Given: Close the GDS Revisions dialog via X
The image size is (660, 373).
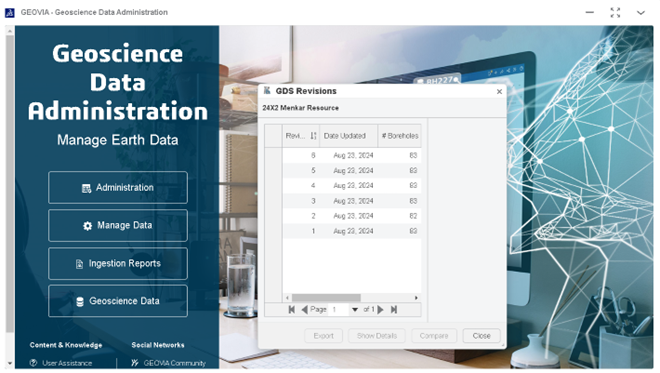Looking at the screenshot, I should tap(499, 91).
